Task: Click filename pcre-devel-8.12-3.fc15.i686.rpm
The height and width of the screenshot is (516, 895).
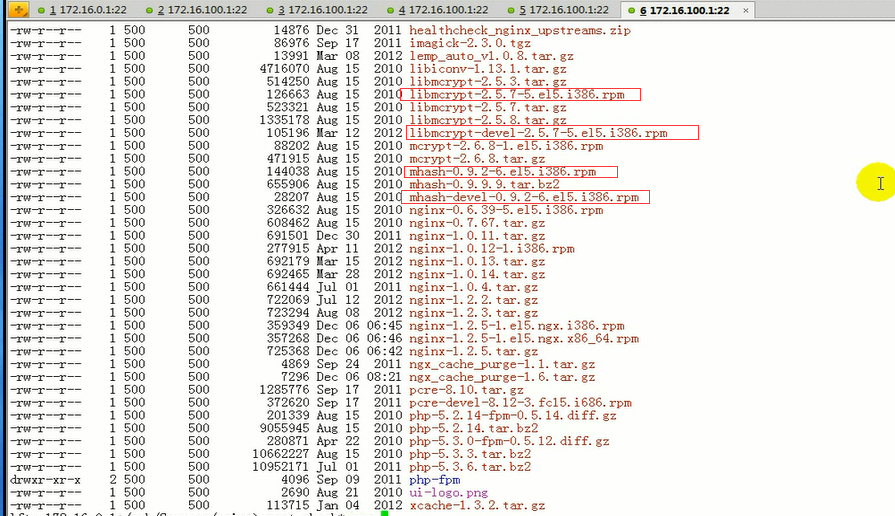Action: (520, 402)
